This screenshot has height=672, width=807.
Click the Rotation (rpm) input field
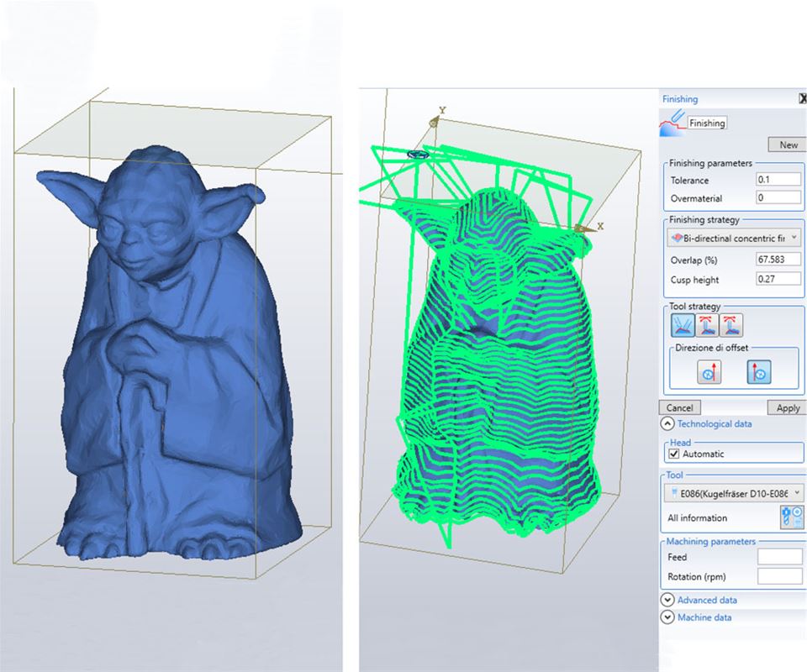point(780,576)
